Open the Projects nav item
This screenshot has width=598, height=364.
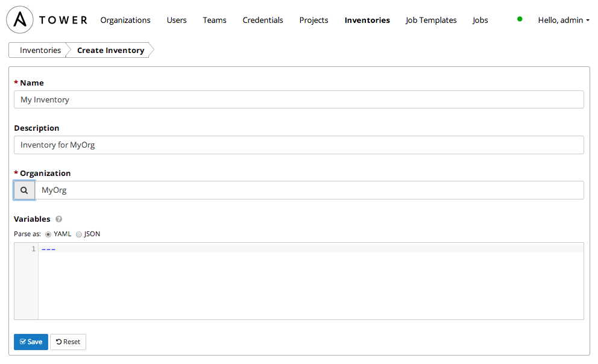(x=314, y=20)
